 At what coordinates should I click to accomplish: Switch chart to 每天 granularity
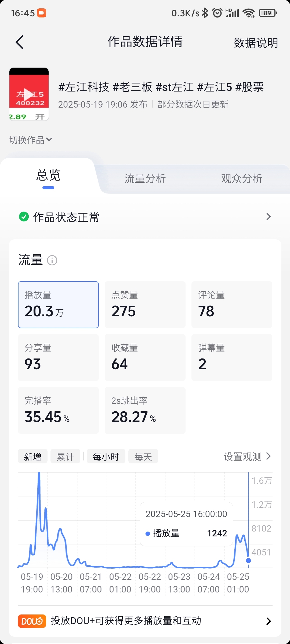point(143,456)
